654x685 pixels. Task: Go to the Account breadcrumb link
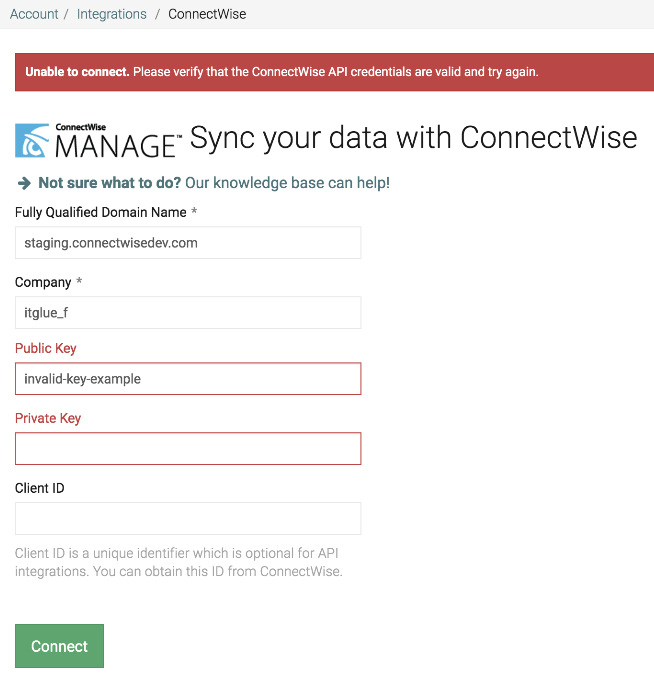[x=34, y=14]
